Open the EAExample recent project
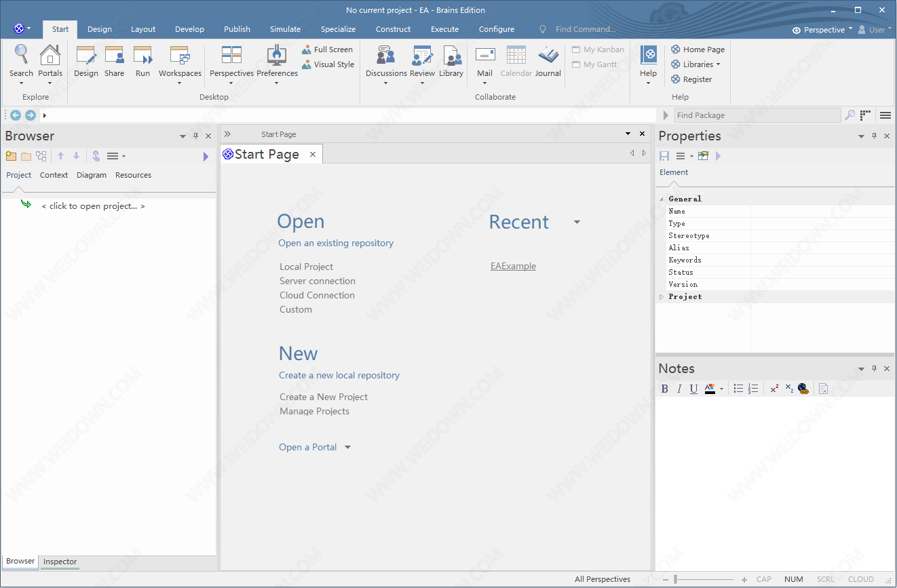Image resolution: width=897 pixels, height=588 pixels. [x=513, y=267]
